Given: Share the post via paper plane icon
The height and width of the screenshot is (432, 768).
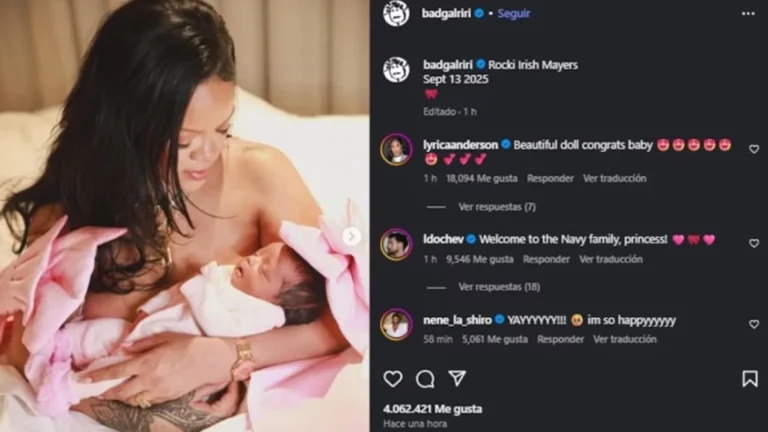Looking at the screenshot, I should click(x=457, y=378).
